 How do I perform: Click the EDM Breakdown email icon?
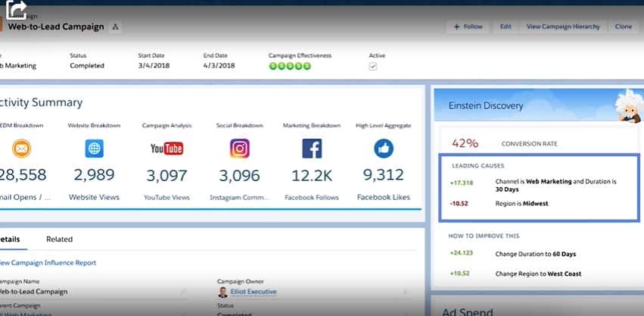click(x=21, y=149)
